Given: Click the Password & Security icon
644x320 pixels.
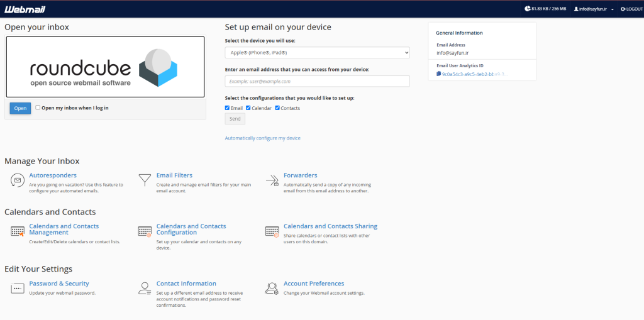Looking at the screenshot, I should coord(17,289).
